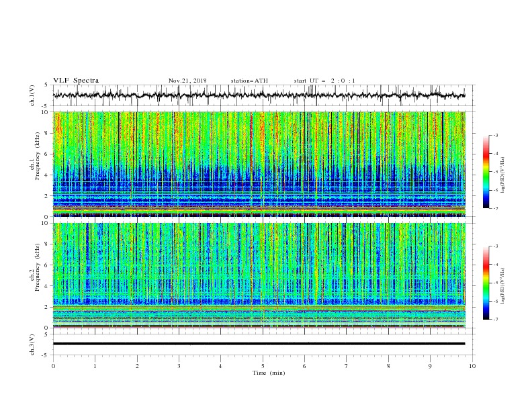
Task: Click inside the ch.1 spectrogram panel
Action: tap(259, 164)
